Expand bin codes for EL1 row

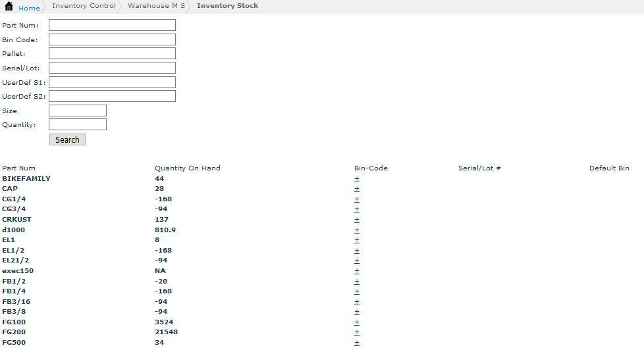(357, 240)
